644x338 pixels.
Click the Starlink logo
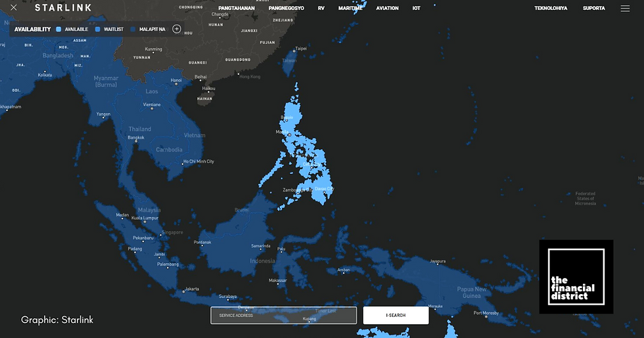coord(63,8)
